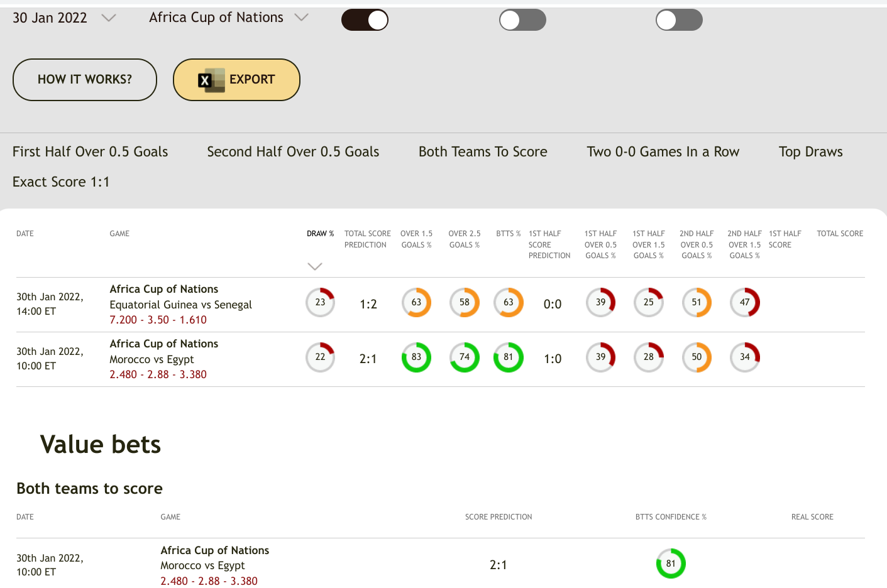This screenshot has height=588, width=887.
Task: Enable the rightmost grey toggle switch
Action: click(x=679, y=20)
